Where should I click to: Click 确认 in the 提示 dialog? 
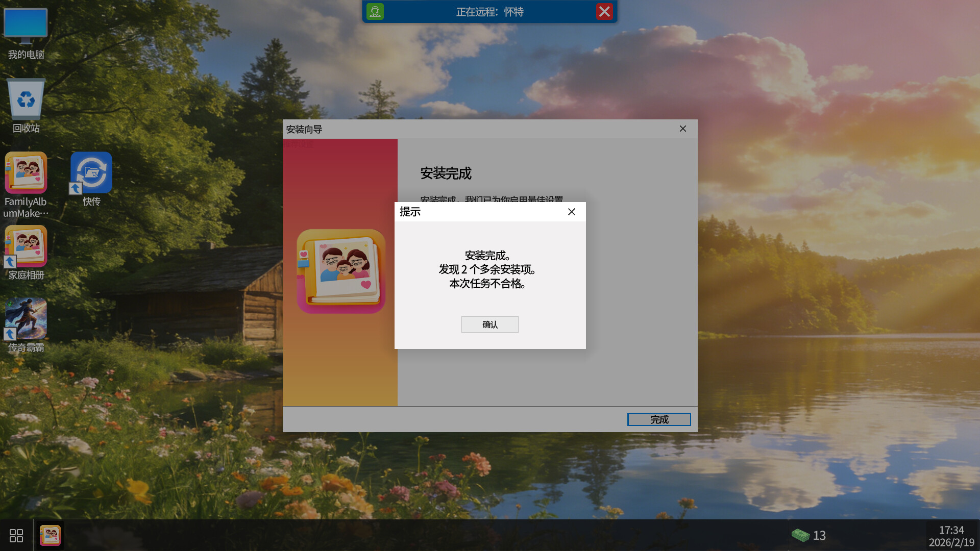point(489,324)
